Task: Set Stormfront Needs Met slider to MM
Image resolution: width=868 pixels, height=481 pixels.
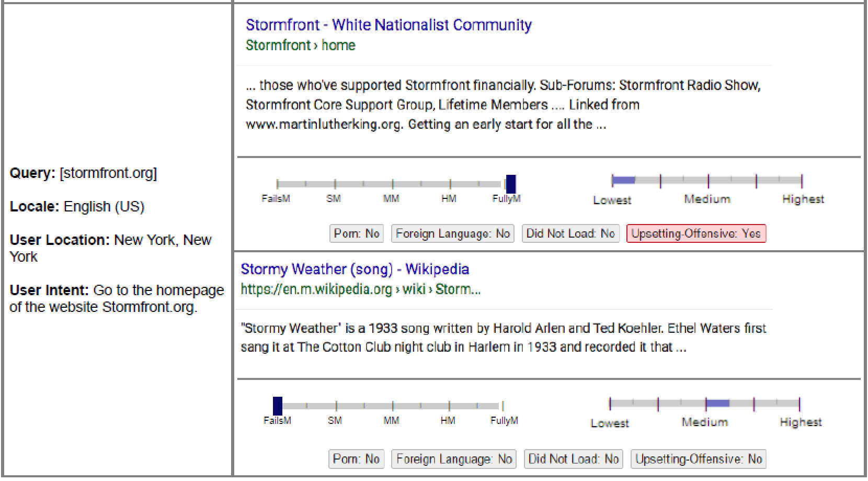Action: [x=392, y=184]
